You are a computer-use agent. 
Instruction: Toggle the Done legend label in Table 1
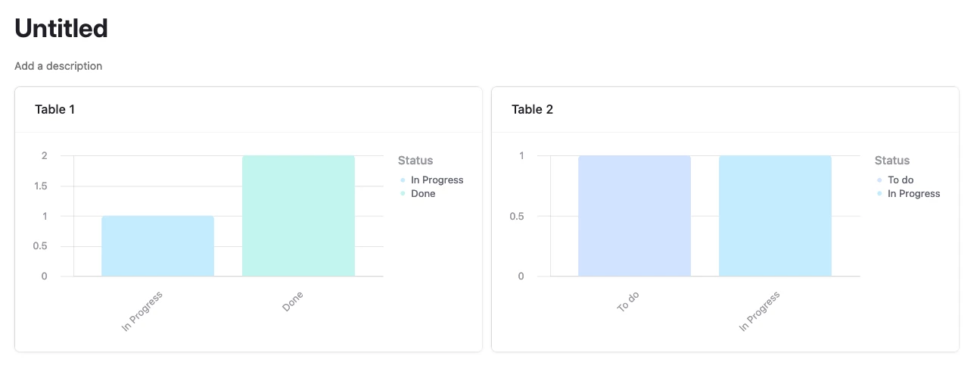[423, 194]
